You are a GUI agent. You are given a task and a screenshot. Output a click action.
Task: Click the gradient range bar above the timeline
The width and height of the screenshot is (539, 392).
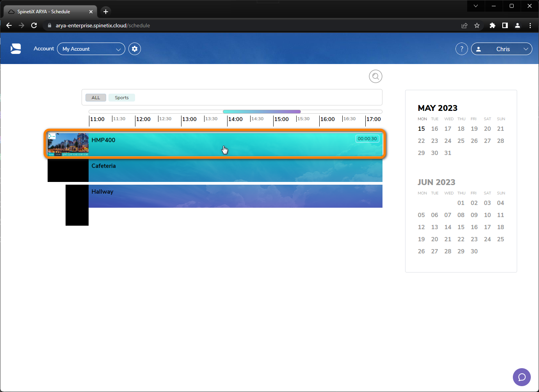(x=261, y=111)
